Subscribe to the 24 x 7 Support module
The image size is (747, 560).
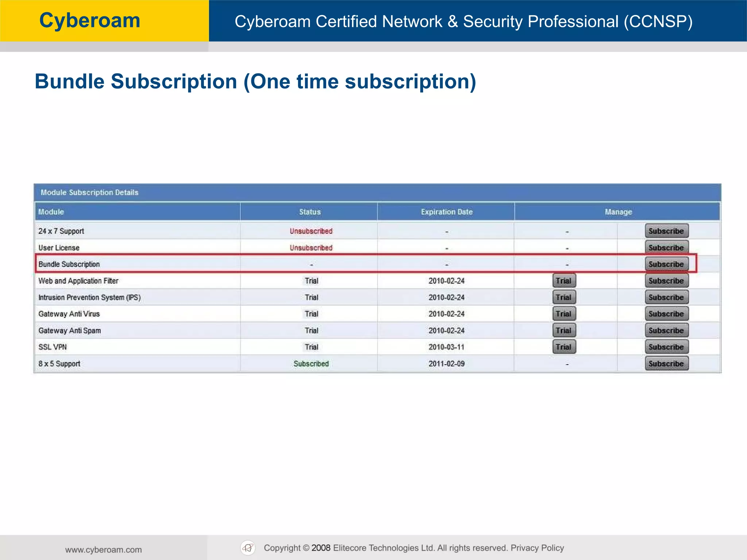pos(666,231)
